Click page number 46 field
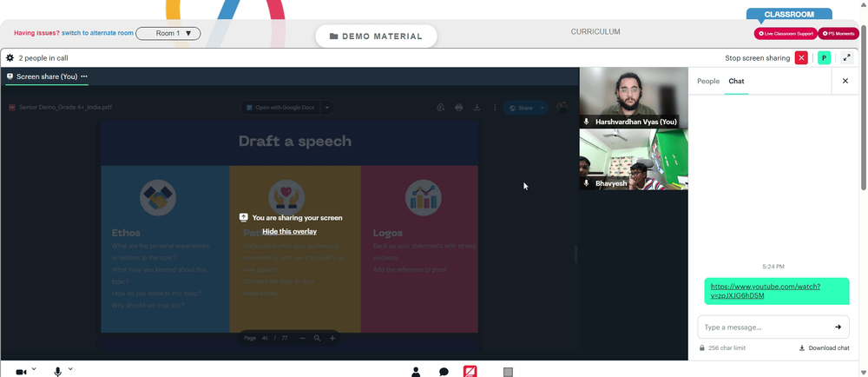Image resolution: width=868 pixels, height=377 pixels. coord(265,338)
